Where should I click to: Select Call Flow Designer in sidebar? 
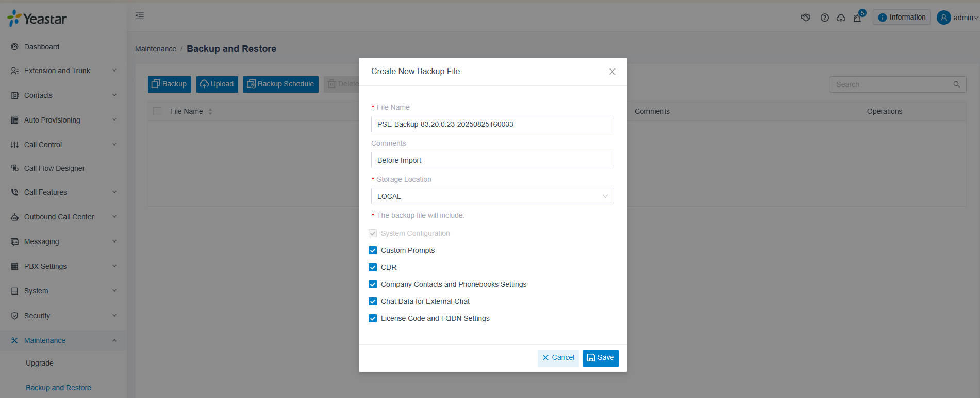pos(54,168)
